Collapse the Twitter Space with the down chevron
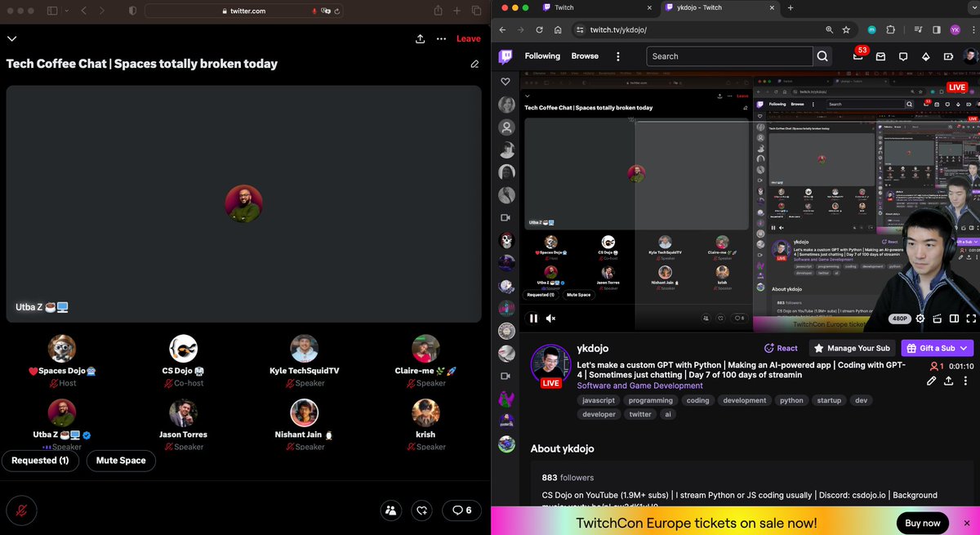 (x=11, y=38)
